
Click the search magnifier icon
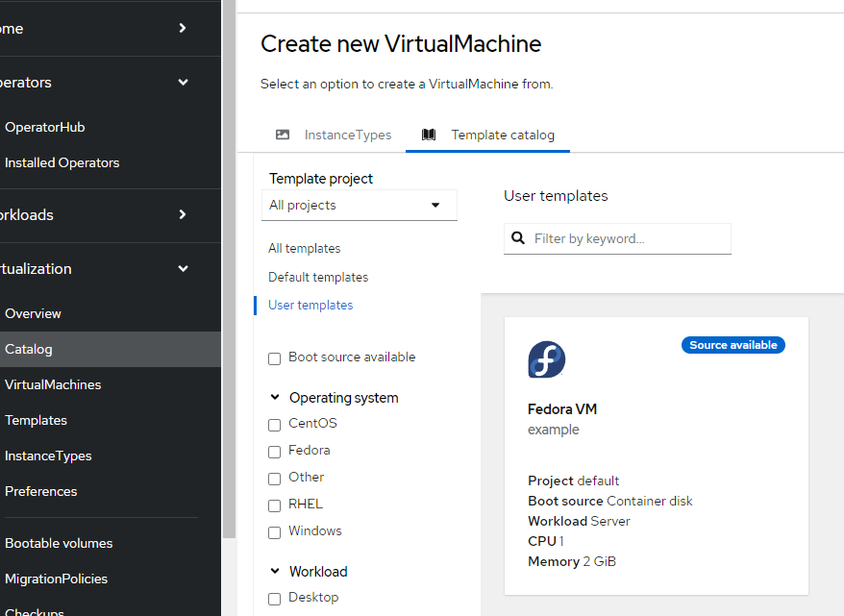[519, 238]
